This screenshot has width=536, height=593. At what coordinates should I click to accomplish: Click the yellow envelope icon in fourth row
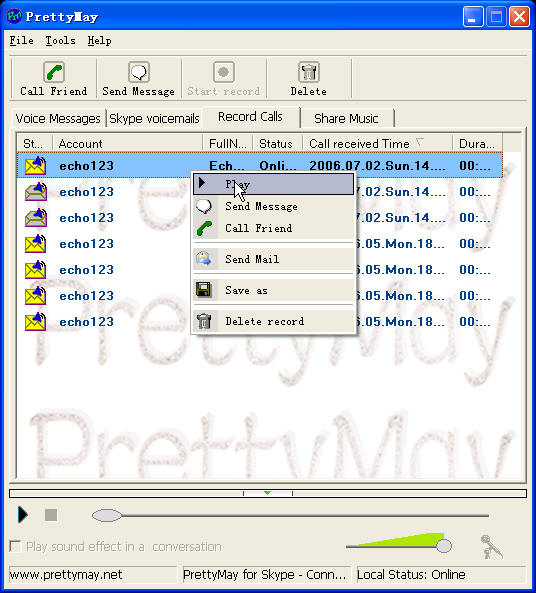click(36, 244)
